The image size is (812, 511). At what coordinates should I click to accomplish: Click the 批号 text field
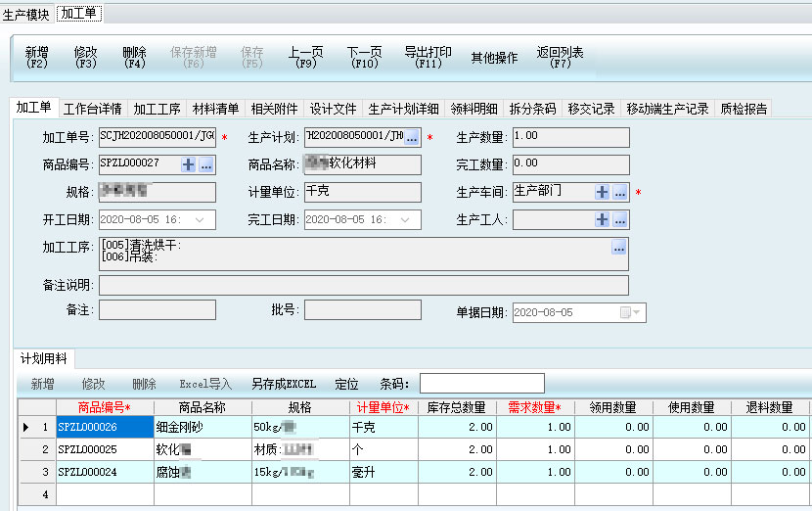click(363, 310)
